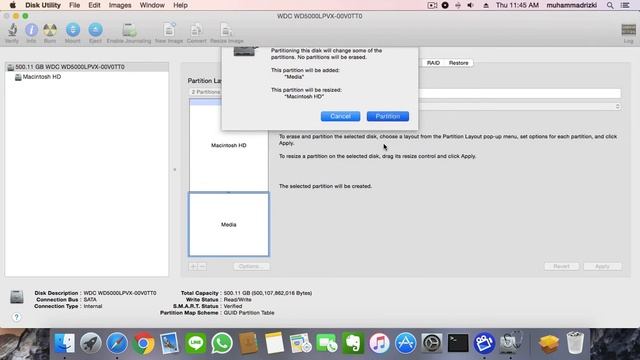
Task: Open the Format pop-up menu arrows
Action: click(618, 107)
